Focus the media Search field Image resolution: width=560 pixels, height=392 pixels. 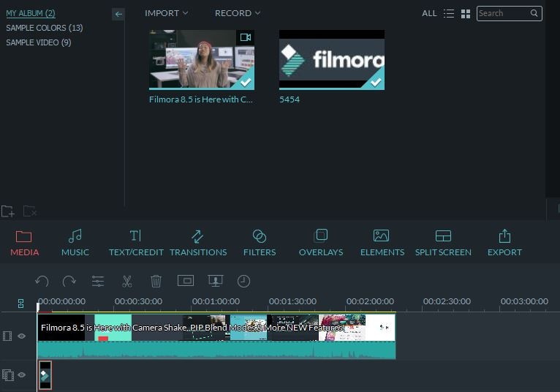pyautogui.click(x=510, y=13)
